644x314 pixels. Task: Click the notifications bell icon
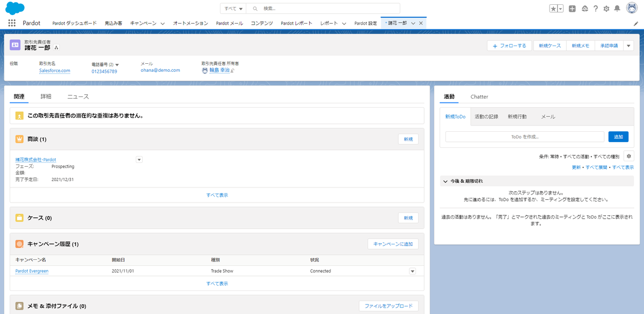(617, 9)
